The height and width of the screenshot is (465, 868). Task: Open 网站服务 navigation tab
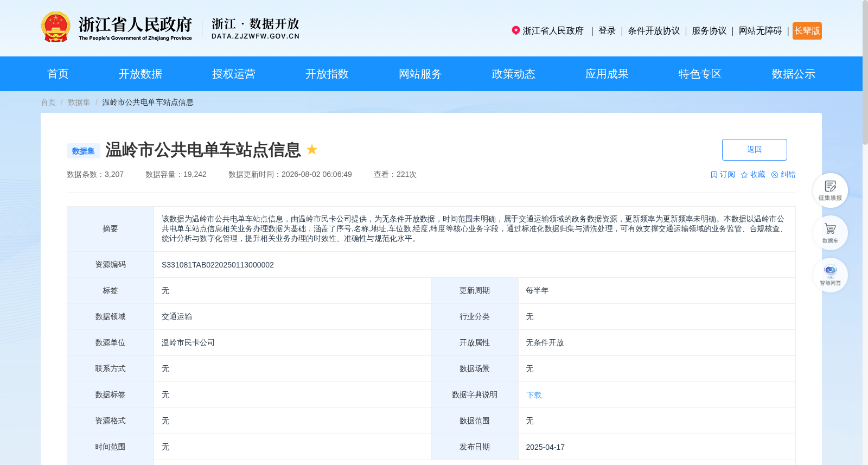pos(420,74)
